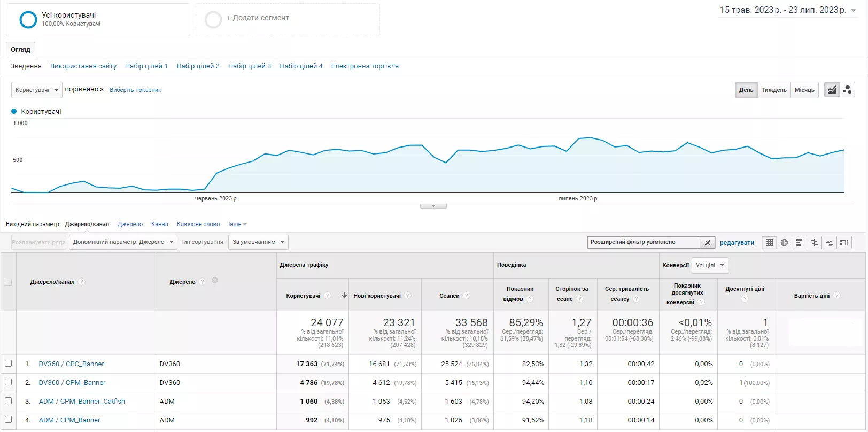Open help for Вартість цілі metric
This screenshot has height=432, width=868.
(x=837, y=296)
